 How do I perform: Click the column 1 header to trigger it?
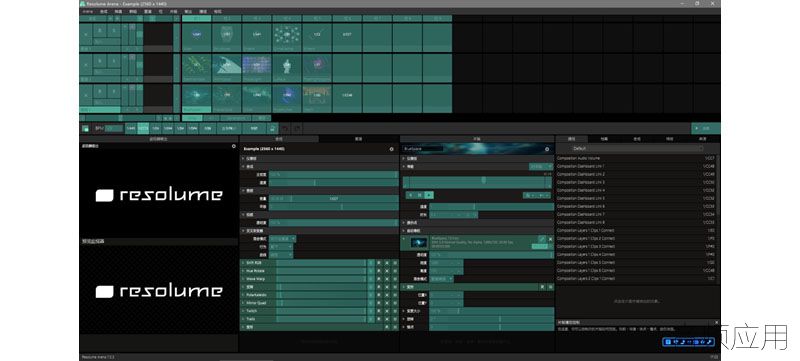[196, 18]
